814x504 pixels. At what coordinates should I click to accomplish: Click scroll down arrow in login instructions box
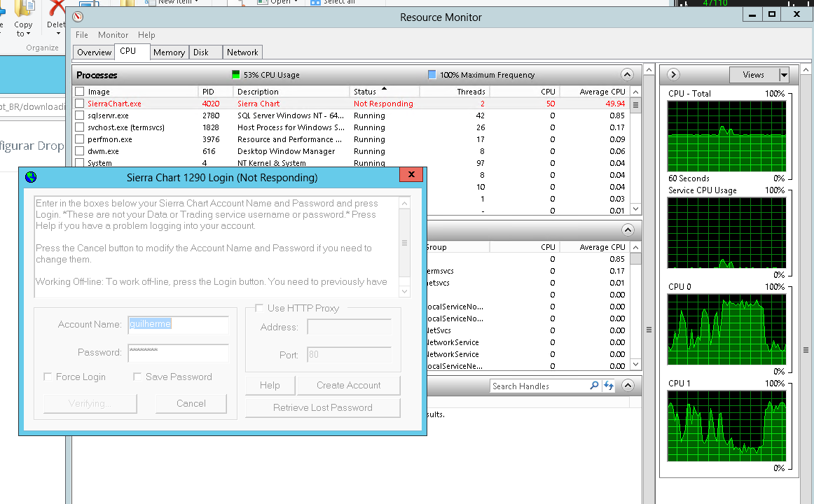point(404,291)
